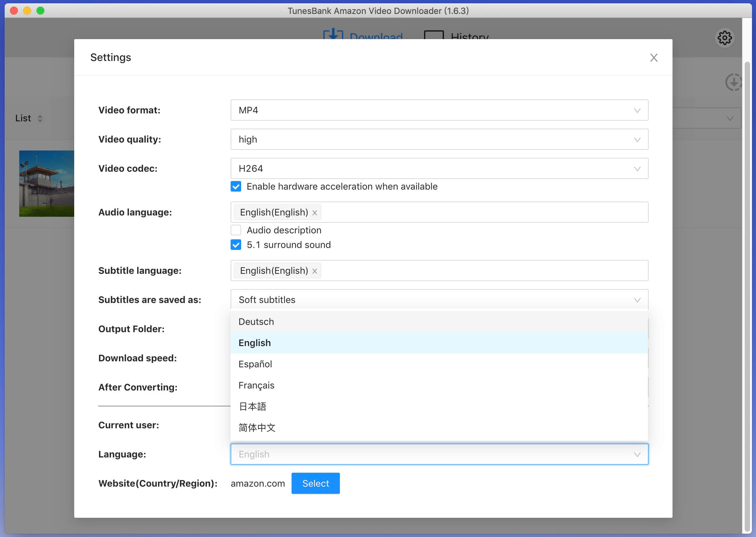Uncheck 5.1 surround sound
Viewport: 756px width, 537px height.
[236, 245]
